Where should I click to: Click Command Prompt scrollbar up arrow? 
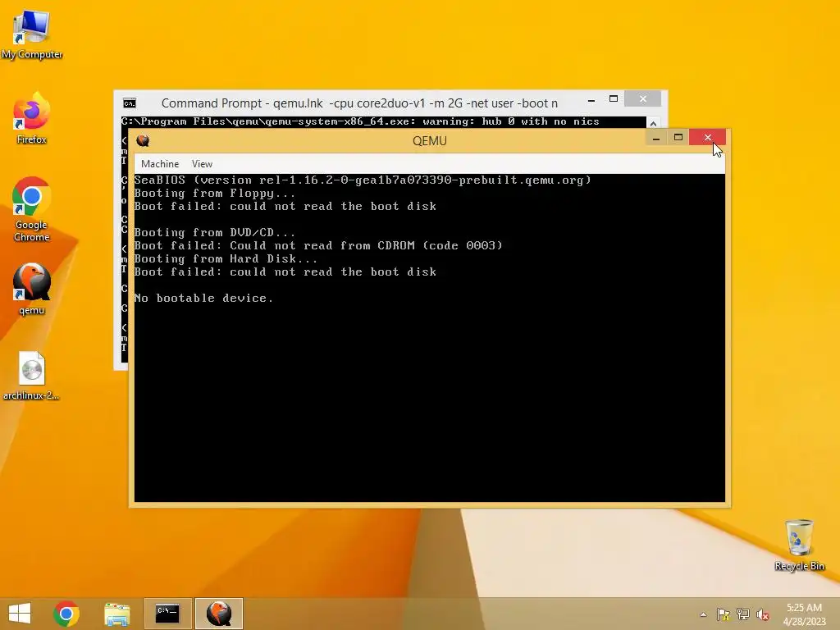tap(653, 124)
